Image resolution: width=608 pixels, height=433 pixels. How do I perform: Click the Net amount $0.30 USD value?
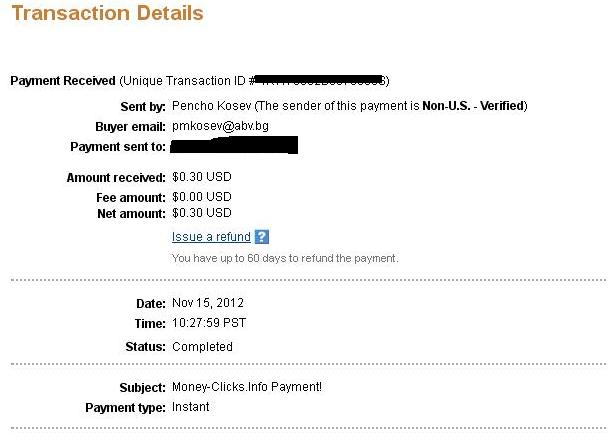coord(202,213)
